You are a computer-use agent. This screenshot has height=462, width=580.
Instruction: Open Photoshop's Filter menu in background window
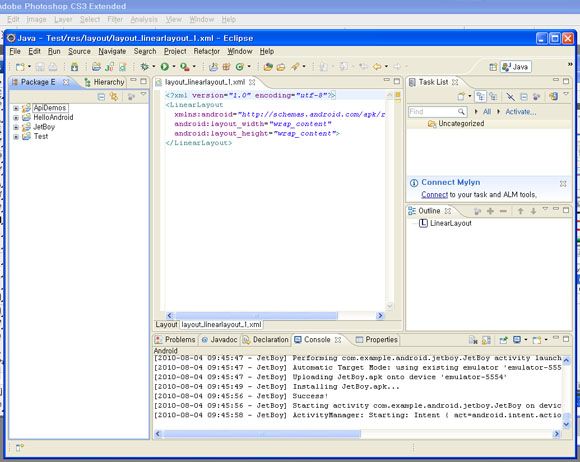pos(115,19)
